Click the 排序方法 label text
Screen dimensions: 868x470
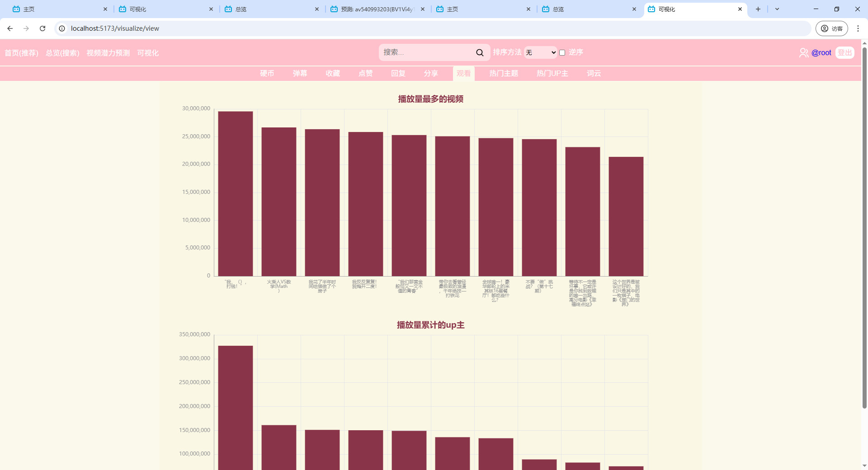click(x=507, y=52)
